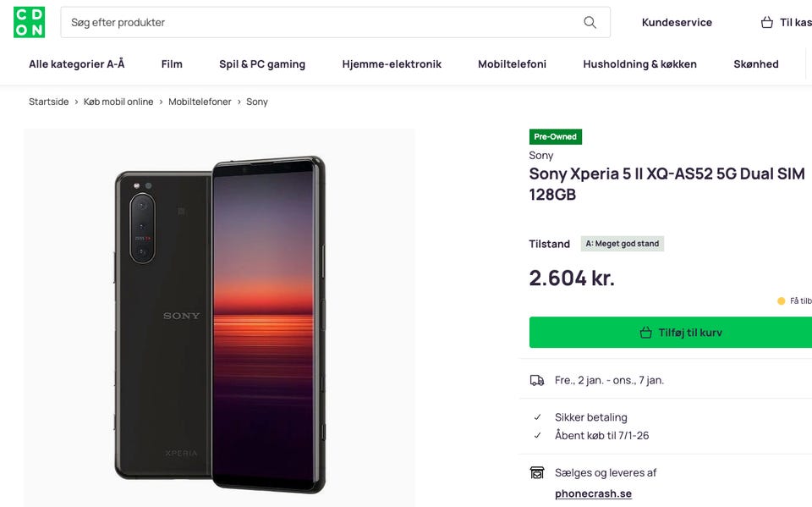Viewport: 812px width, 507px height.
Task: Click the seller storefront icon
Action: pos(537,473)
